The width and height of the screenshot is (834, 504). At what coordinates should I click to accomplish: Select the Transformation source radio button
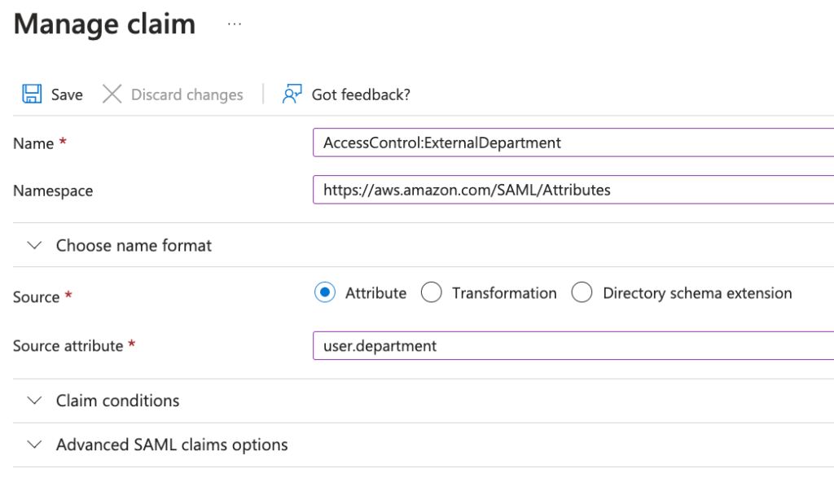(x=432, y=293)
